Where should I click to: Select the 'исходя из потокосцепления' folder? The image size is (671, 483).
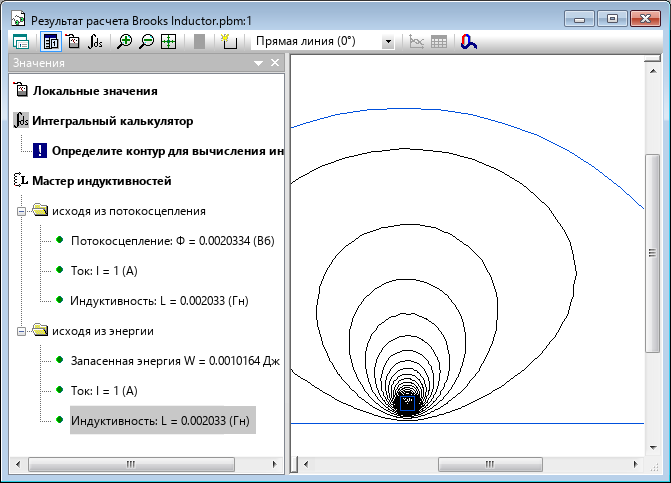click(128, 211)
